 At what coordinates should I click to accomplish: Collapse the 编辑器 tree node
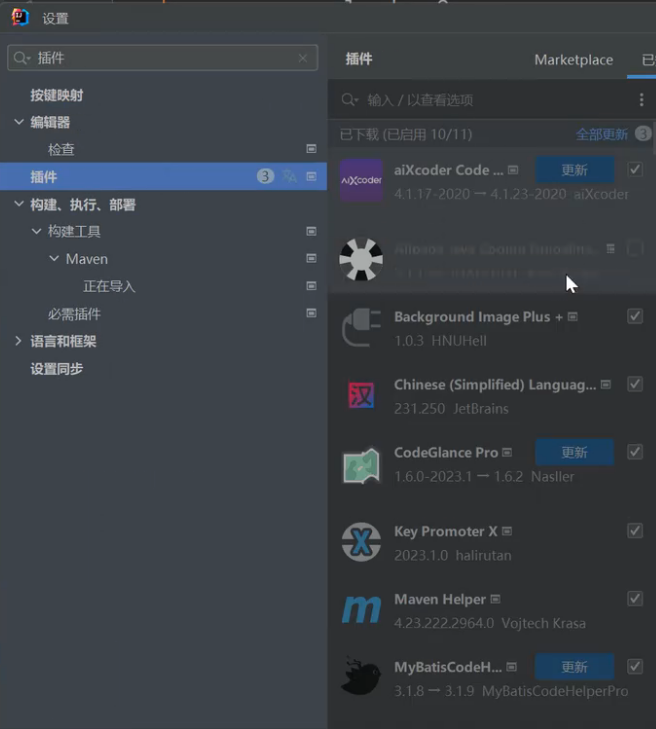(19, 122)
